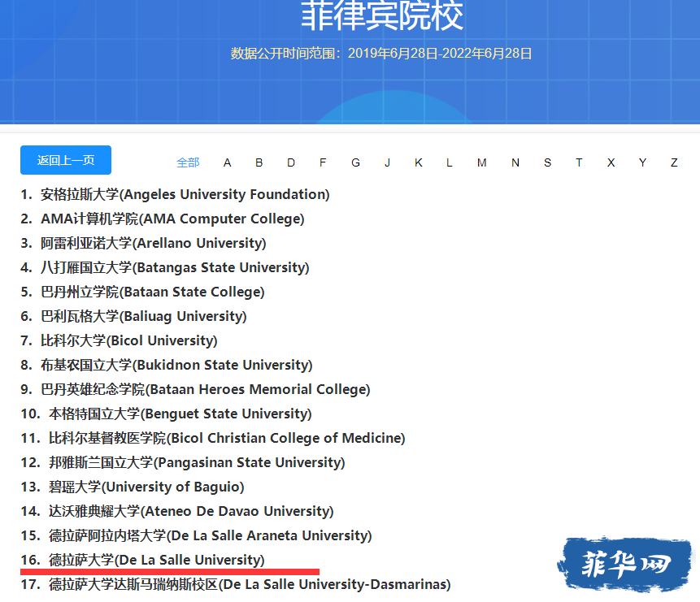Open Benguet State University entry
This screenshot has width=700, height=602.
click(x=180, y=414)
